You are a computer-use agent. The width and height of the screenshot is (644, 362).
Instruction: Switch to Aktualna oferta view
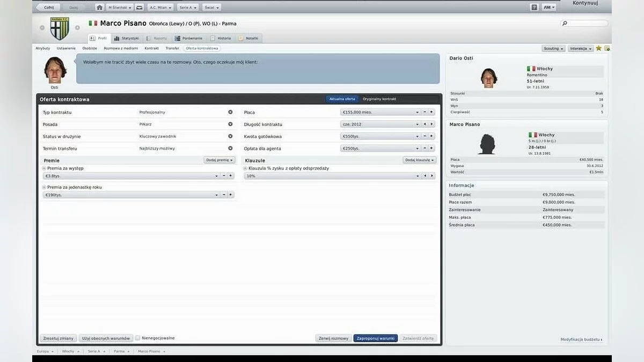click(342, 99)
